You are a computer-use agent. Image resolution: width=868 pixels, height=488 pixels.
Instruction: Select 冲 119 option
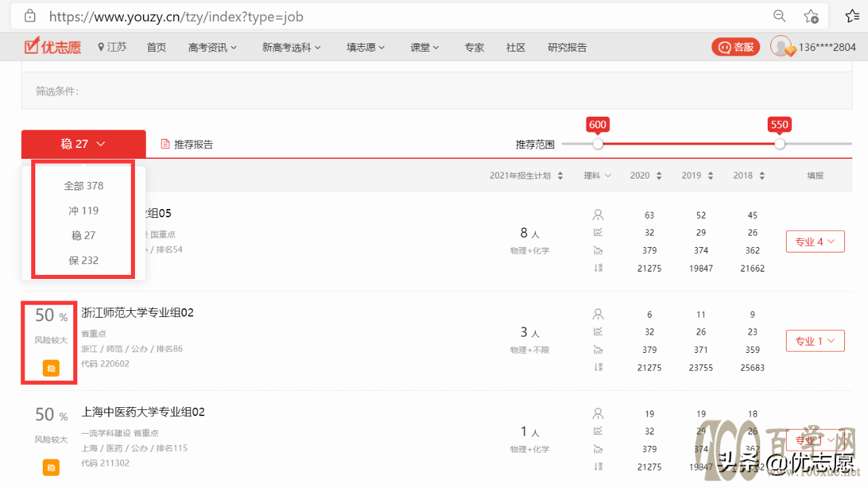pyautogui.click(x=83, y=211)
